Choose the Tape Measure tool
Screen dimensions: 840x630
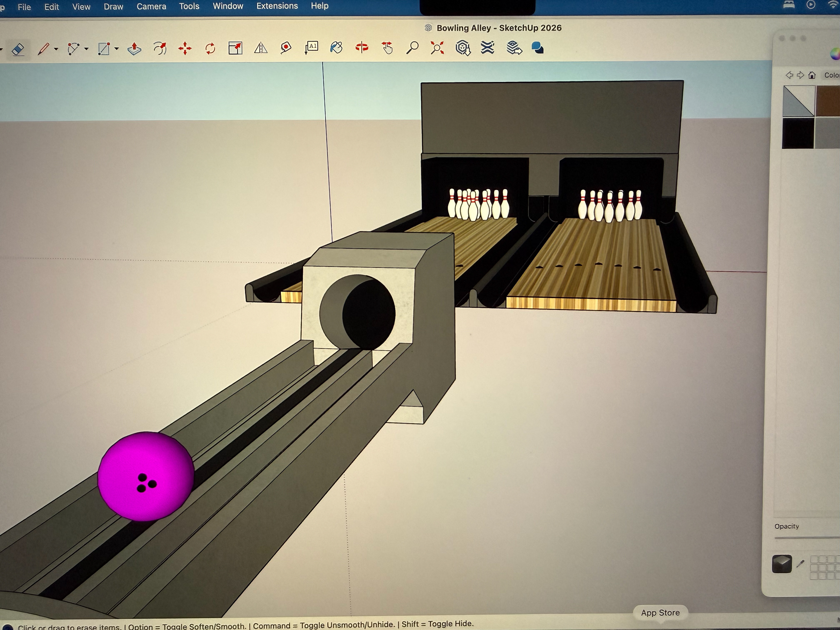coord(285,48)
